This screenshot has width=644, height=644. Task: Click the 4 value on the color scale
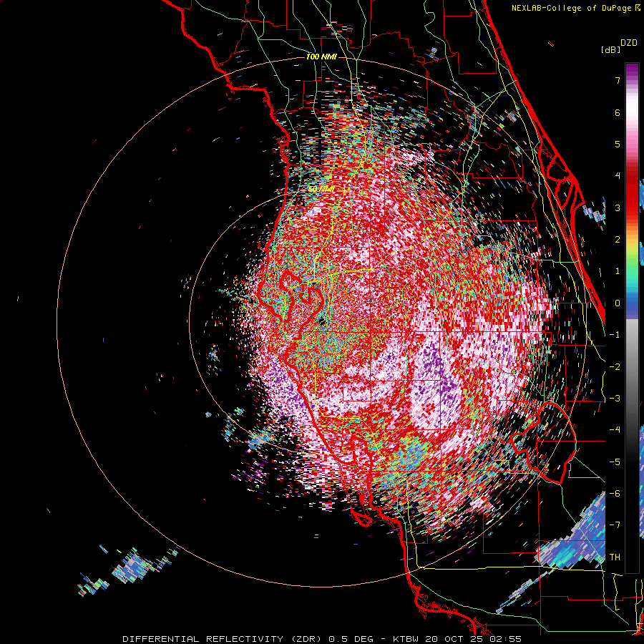618,176
